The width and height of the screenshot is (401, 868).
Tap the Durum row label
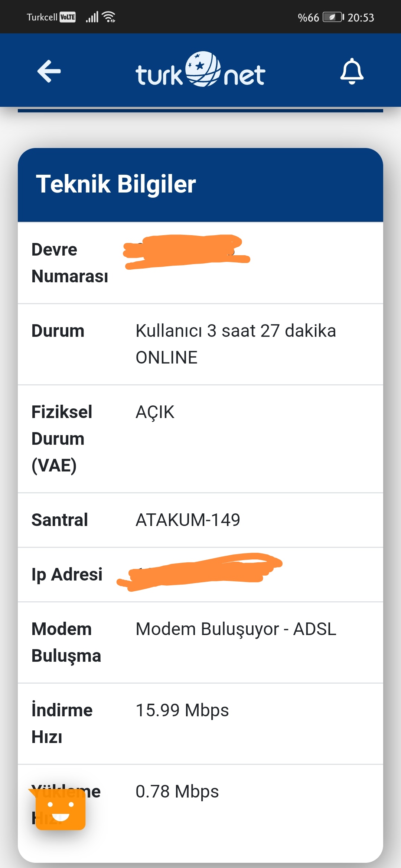(x=58, y=331)
